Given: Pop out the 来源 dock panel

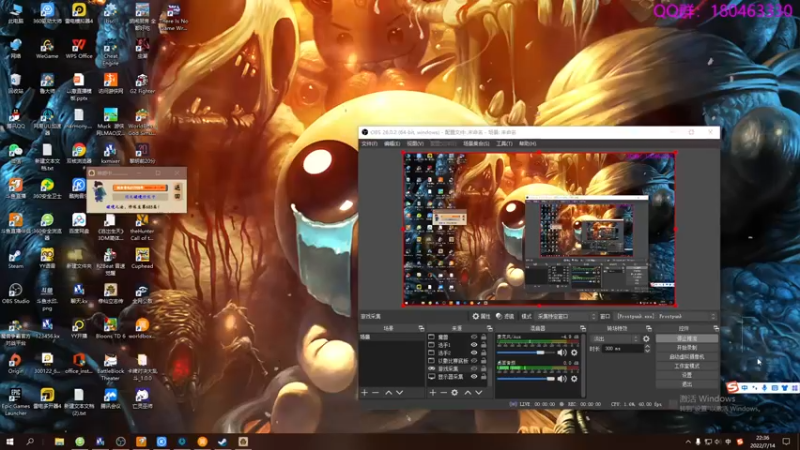Looking at the screenshot, I should (489, 328).
